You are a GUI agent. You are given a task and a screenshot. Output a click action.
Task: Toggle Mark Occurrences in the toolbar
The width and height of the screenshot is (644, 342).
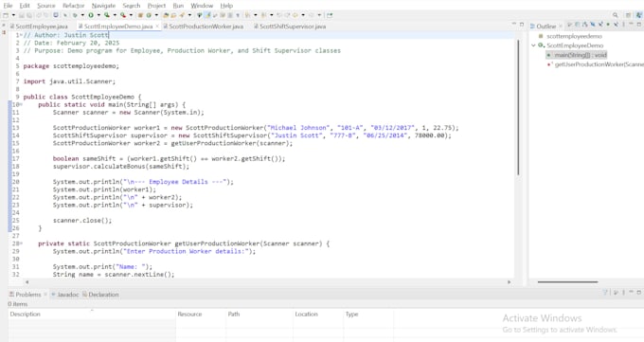(207, 15)
